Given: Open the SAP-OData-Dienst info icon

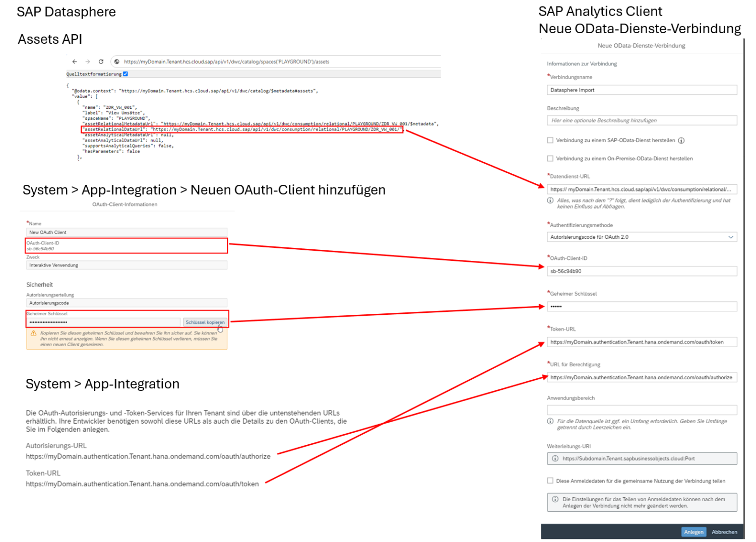Looking at the screenshot, I should tap(681, 141).
